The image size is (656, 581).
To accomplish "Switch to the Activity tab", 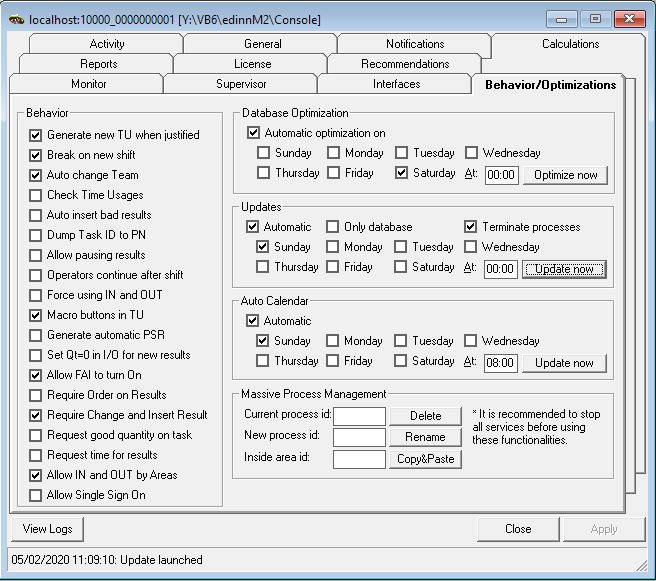I will (107, 44).
